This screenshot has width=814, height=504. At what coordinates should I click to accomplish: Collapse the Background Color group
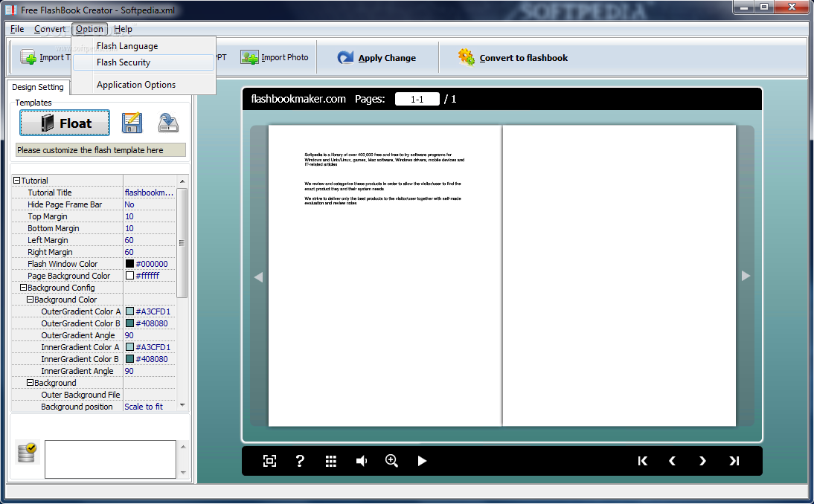pos(30,299)
